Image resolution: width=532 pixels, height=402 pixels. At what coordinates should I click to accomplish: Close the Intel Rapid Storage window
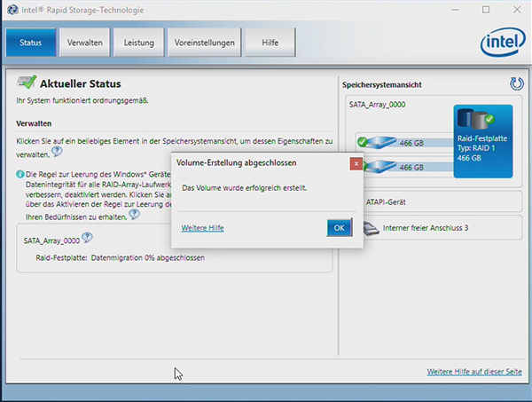517,10
